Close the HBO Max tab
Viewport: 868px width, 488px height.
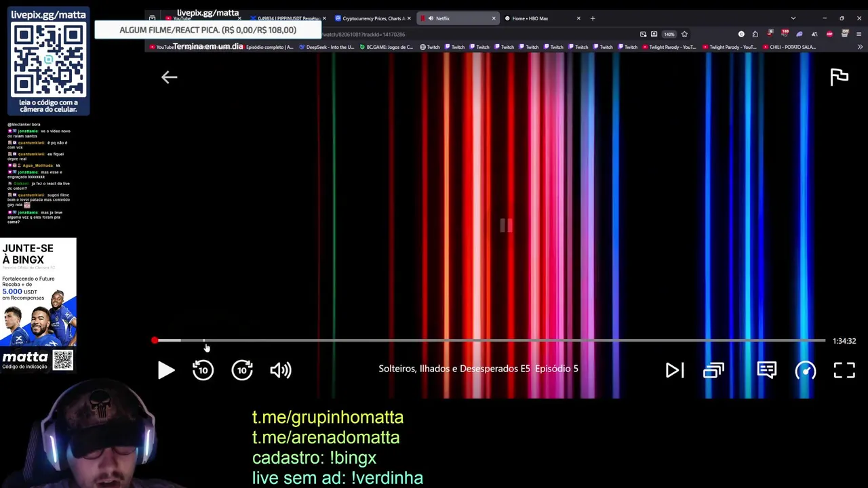click(x=578, y=18)
